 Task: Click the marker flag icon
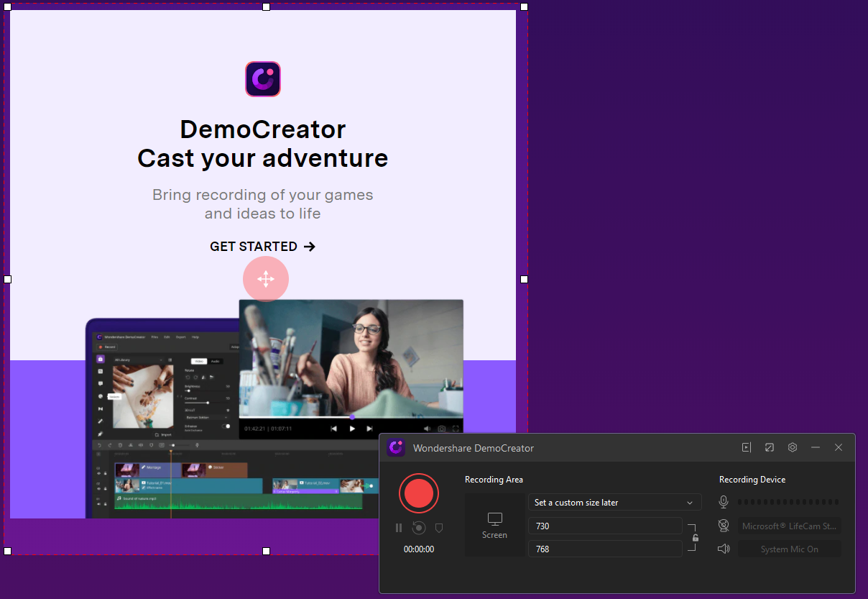coord(439,528)
